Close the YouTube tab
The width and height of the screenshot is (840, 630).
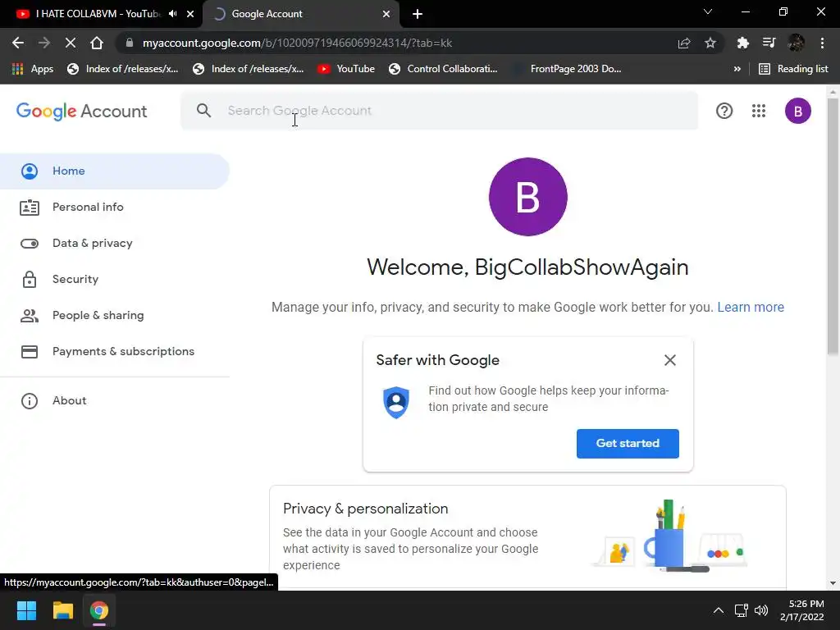(190, 14)
